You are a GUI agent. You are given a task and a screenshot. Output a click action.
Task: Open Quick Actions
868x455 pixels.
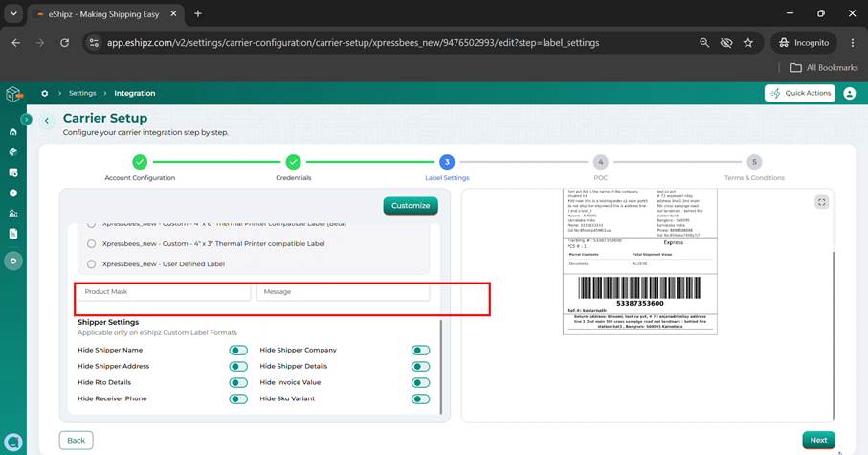[x=800, y=93]
